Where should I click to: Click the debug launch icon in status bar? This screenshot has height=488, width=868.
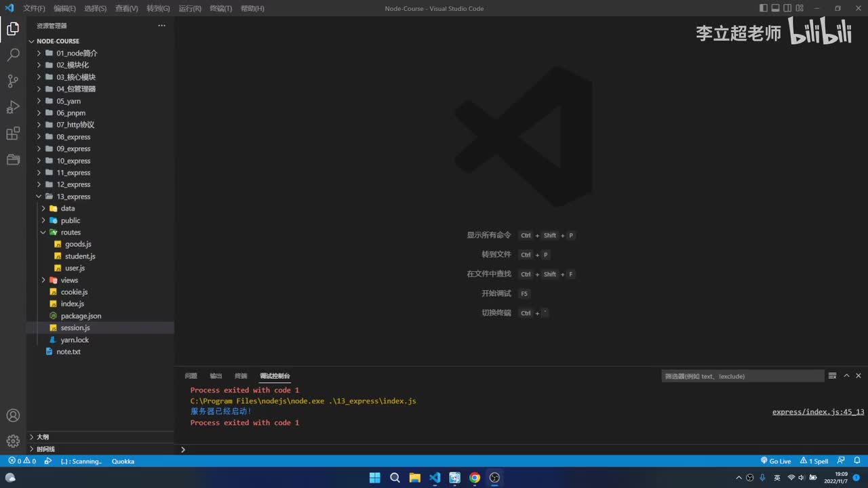point(48,461)
